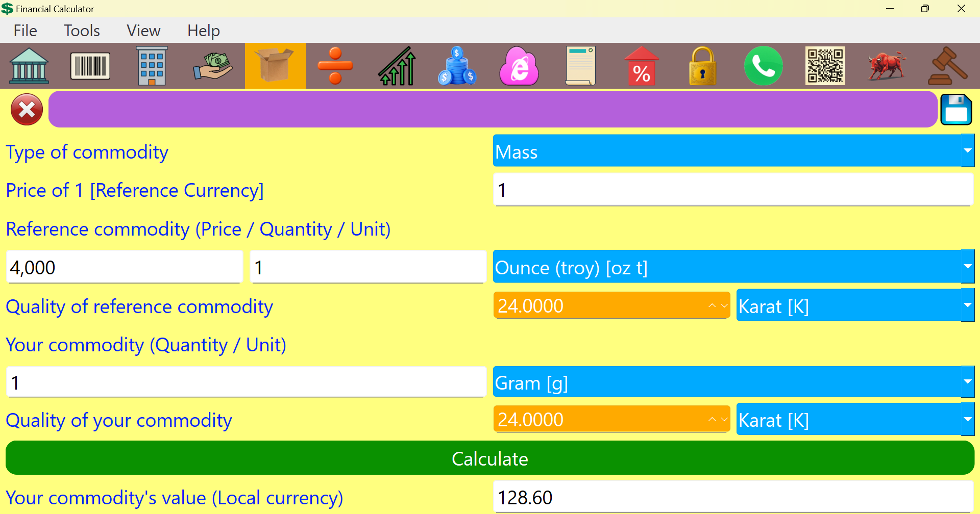
Task: Open the paper scroll document icon
Action: point(580,66)
